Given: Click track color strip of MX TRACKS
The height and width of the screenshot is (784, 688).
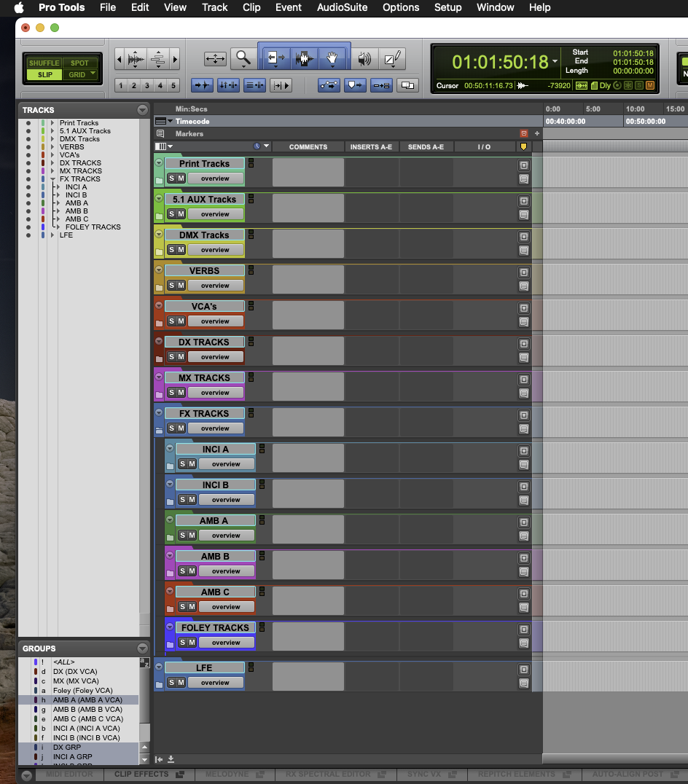Looking at the screenshot, I should pos(43,171).
